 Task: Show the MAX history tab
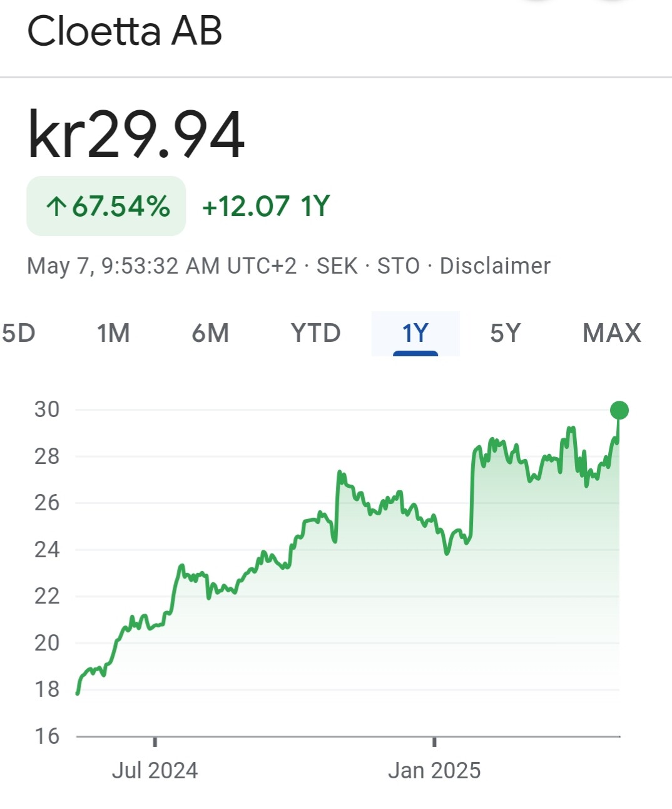tap(612, 333)
